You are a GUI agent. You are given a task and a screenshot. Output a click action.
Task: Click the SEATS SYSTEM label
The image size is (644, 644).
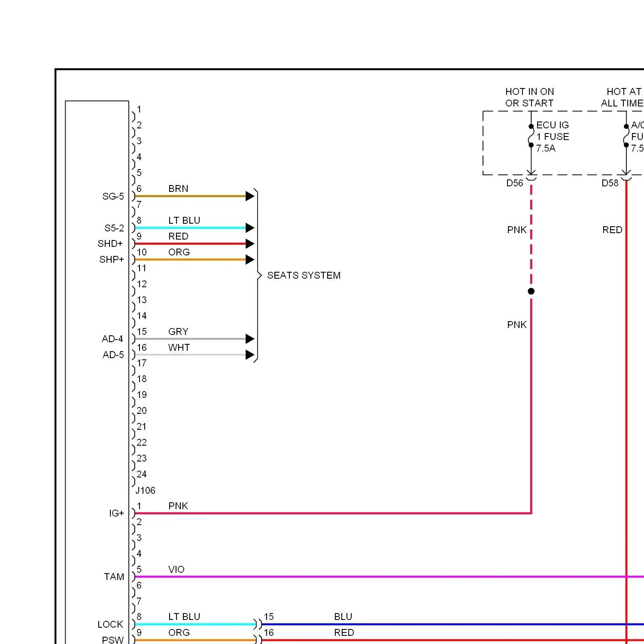click(x=304, y=275)
